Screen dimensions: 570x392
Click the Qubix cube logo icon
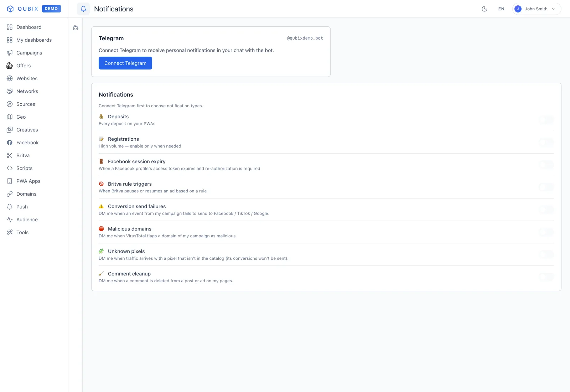click(10, 9)
